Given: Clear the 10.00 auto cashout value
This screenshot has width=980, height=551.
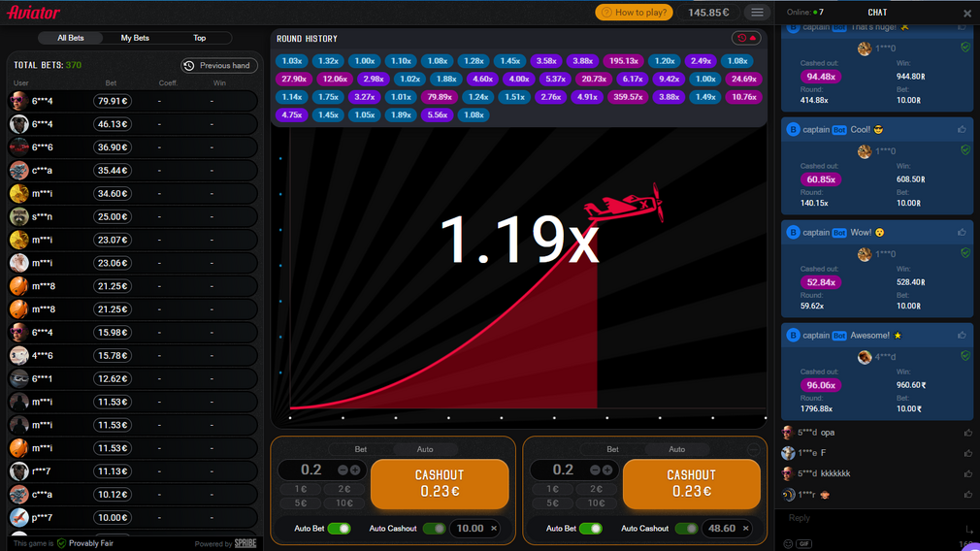Looking at the screenshot, I should (x=494, y=529).
